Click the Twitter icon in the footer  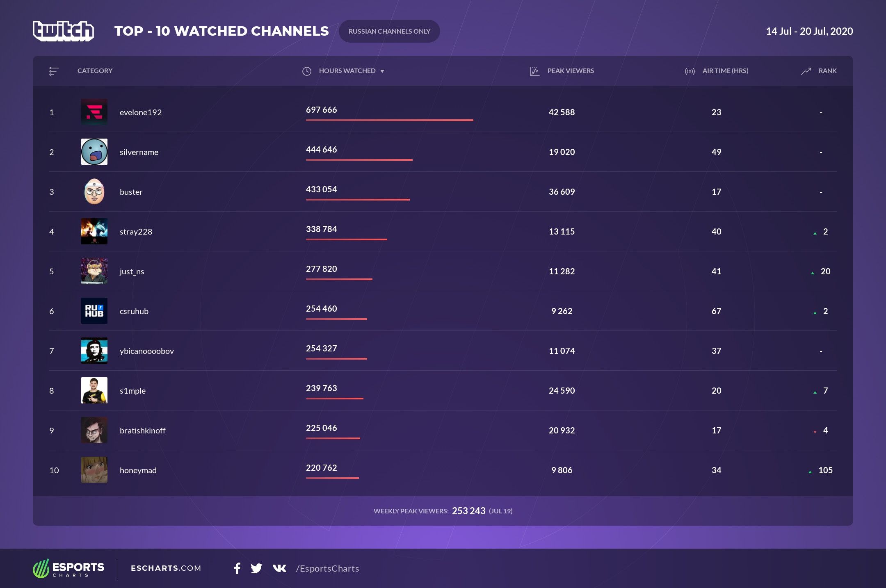[257, 569]
